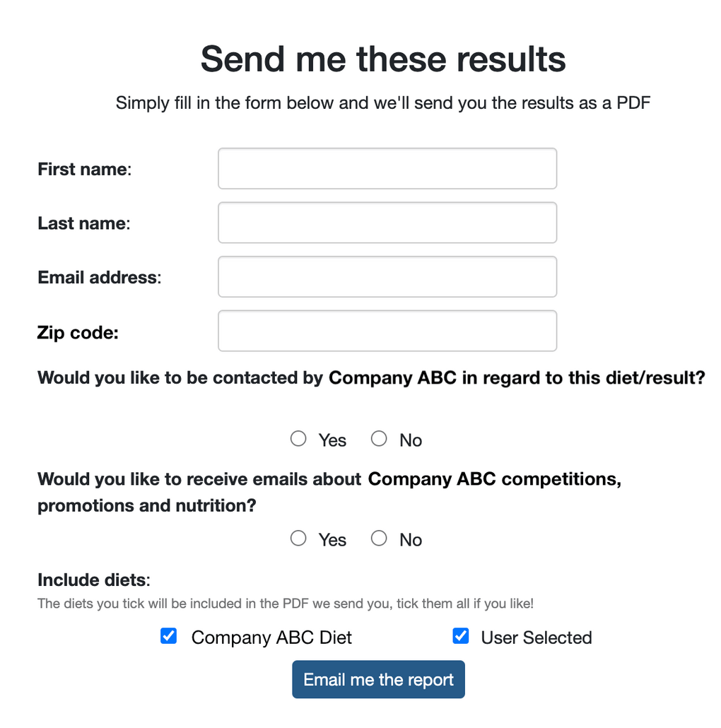Click the "First name:" label text
The image size is (721, 728).
[x=85, y=170]
